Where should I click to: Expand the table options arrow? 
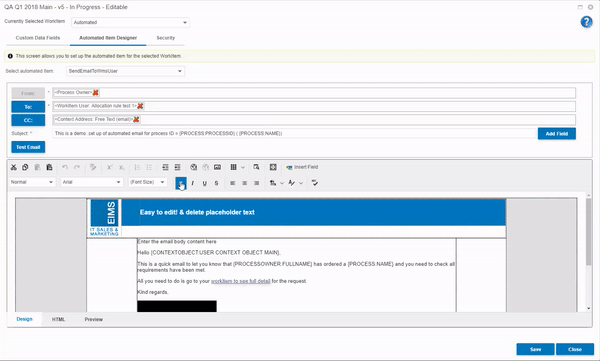[x=243, y=167]
